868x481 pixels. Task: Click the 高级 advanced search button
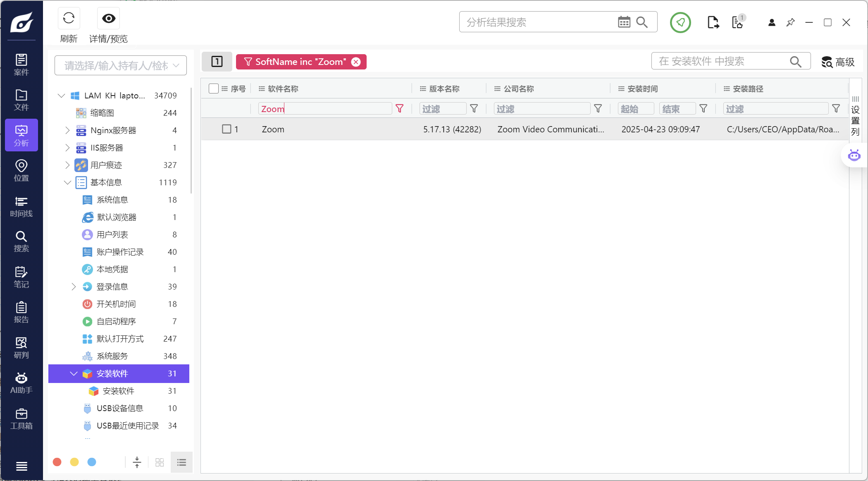838,62
